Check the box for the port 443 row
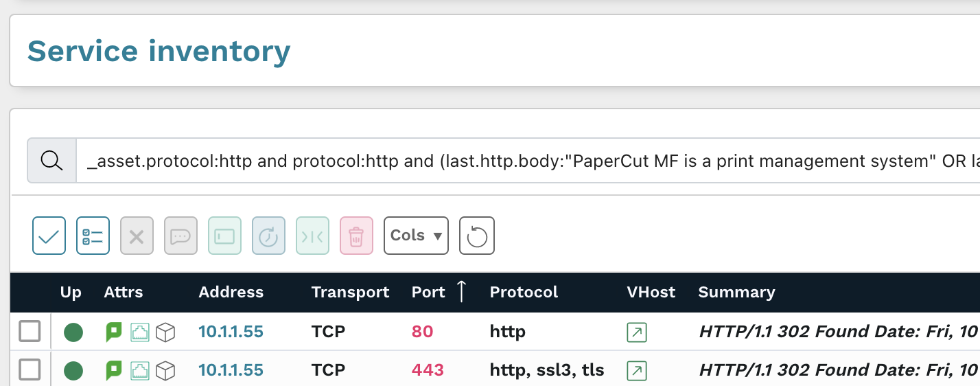The height and width of the screenshot is (386, 980). (x=30, y=370)
